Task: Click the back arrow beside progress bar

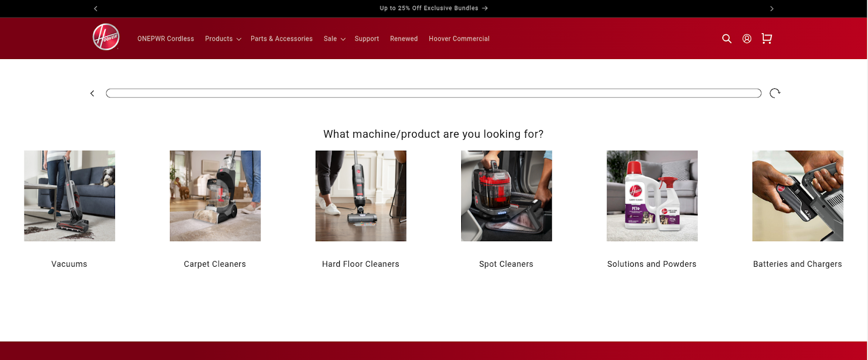Action: 92,93
